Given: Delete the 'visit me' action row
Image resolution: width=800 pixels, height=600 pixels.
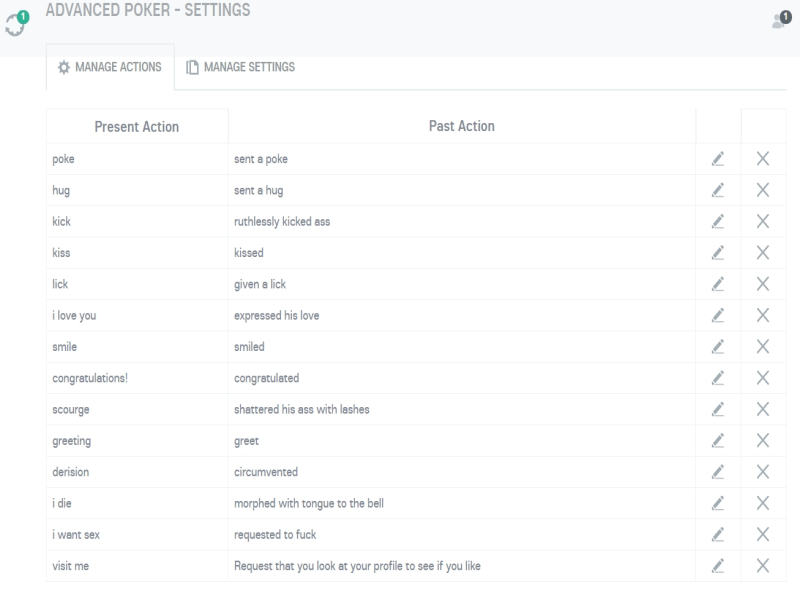Looking at the screenshot, I should (763, 566).
